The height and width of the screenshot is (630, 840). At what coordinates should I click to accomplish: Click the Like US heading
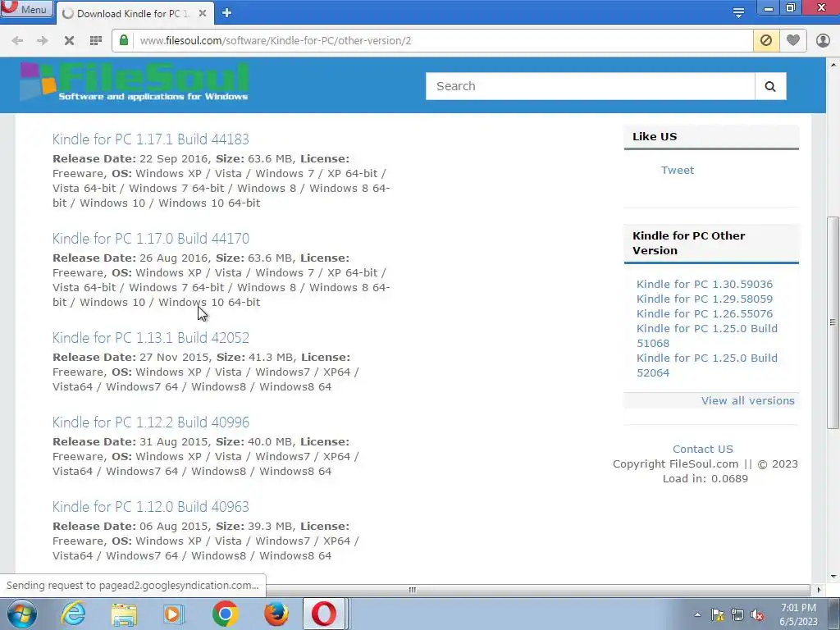point(655,137)
